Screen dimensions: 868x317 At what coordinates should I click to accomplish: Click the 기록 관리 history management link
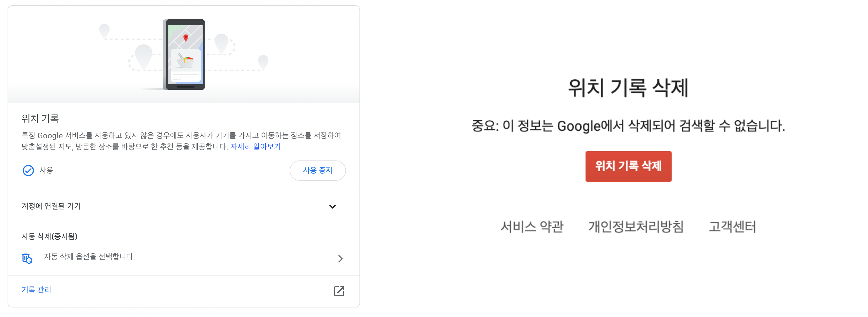[36, 290]
